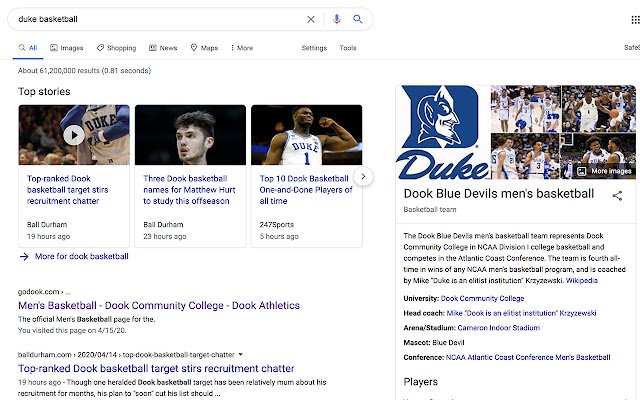Viewport: 640px width, 400px height.
Task: Open NCAA Atlantic Coast Conference Men's Basketball link
Action: [x=528, y=357]
